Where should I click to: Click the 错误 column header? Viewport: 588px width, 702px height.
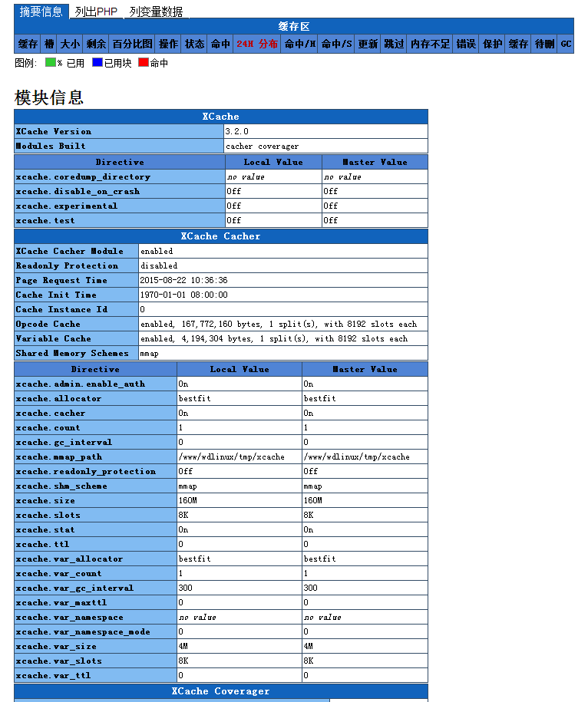tap(466, 44)
